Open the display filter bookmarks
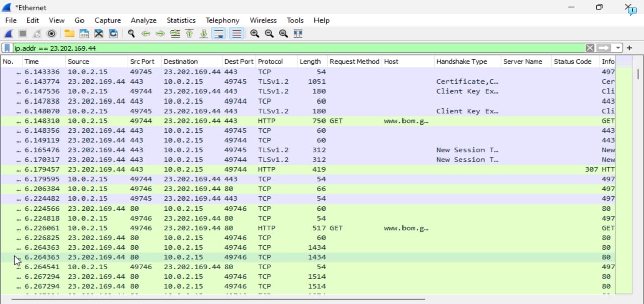The image size is (644, 304). (x=8, y=48)
